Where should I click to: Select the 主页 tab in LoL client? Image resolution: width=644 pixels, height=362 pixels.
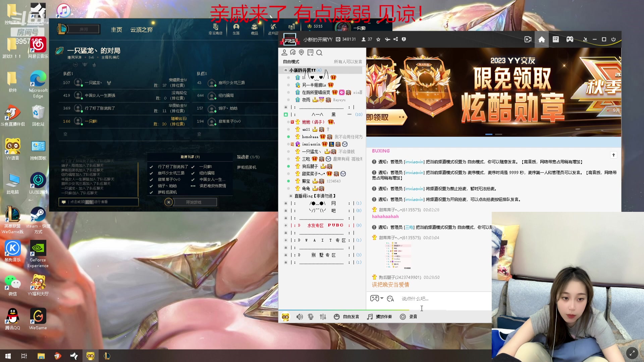[x=116, y=29]
